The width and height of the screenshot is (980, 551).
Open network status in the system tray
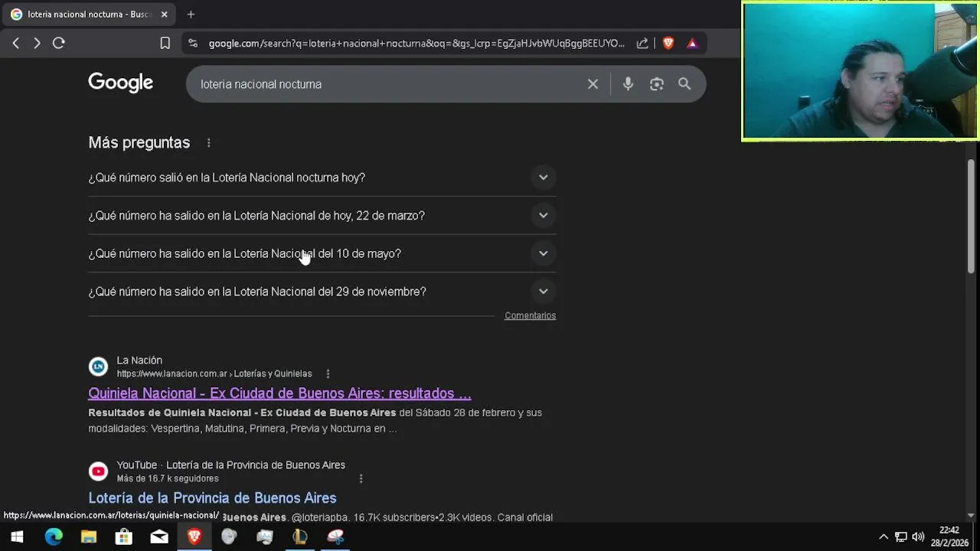pos(901,537)
